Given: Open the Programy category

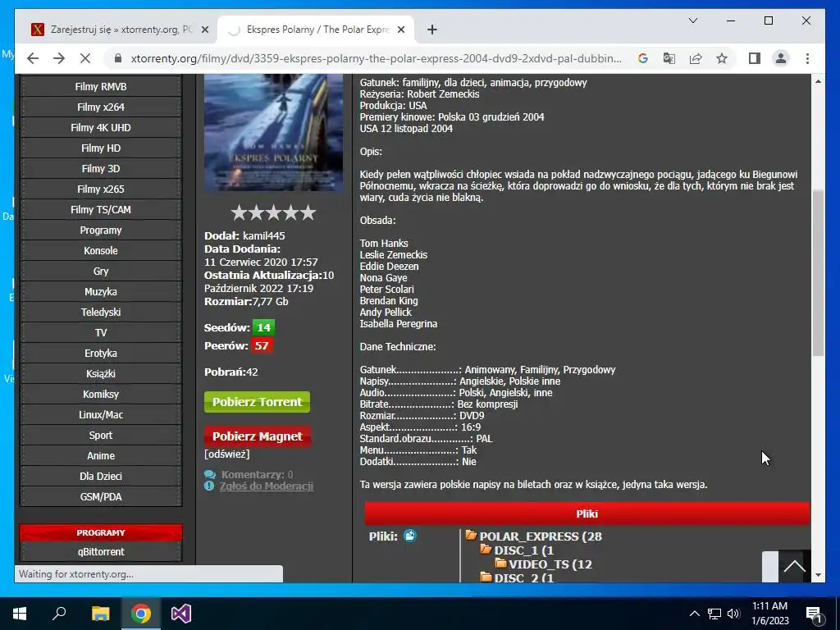Looking at the screenshot, I should [x=101, y=230].
